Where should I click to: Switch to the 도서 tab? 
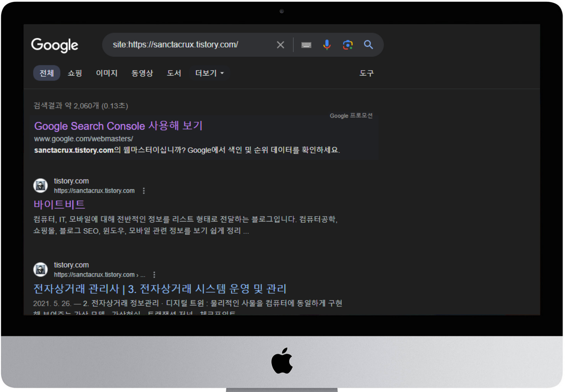(x=174, y=73)
